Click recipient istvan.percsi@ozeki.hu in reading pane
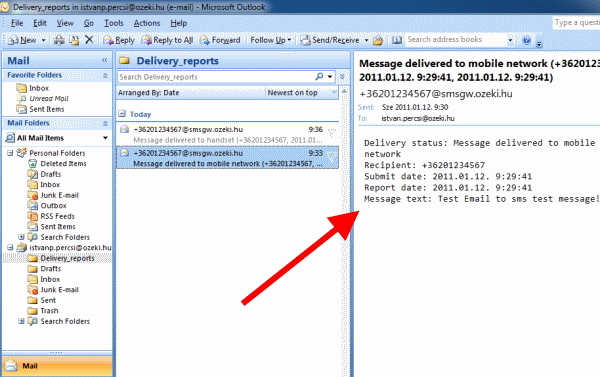600x377 pixels. coord(418,119)
